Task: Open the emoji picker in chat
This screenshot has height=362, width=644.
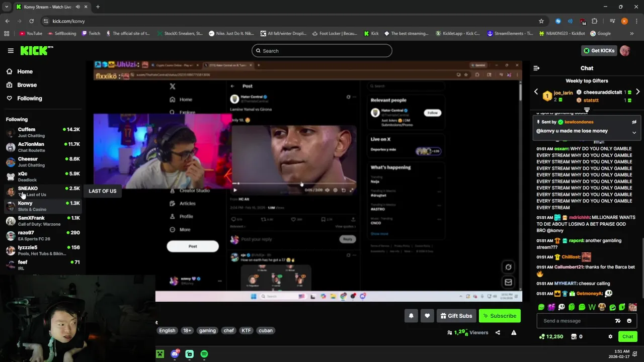Action: coord(629,321)
